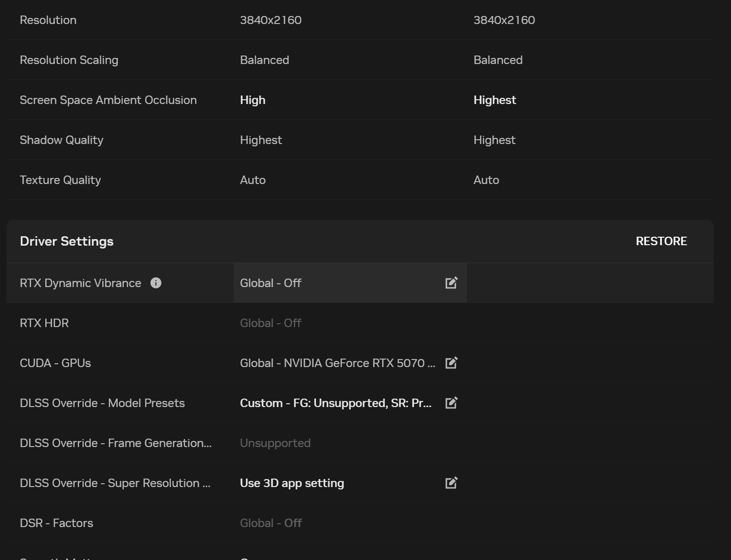This screenshot has height=560, width=731.
Task: Click the bold 'Highest' ambient occlusion value
Action: pos(495,100)
